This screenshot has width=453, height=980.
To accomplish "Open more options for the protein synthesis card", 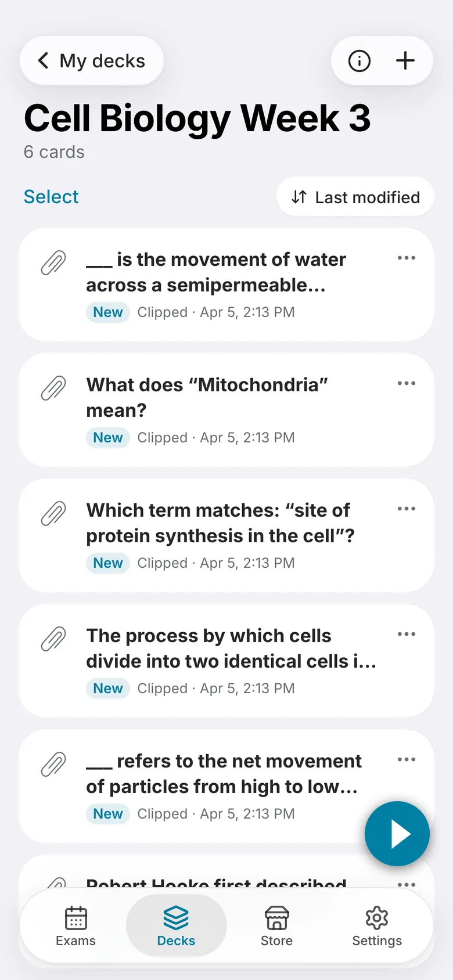I will click(x=407, y=509).
